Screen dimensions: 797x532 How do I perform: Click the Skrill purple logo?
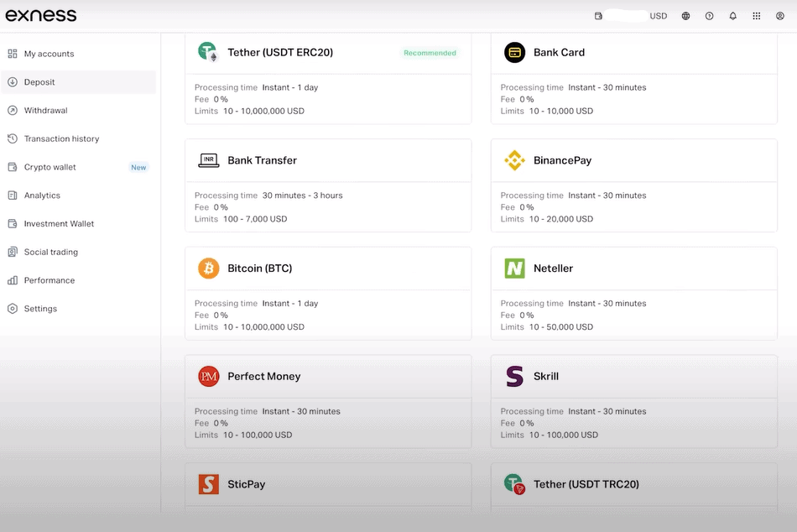coord(514,377)
